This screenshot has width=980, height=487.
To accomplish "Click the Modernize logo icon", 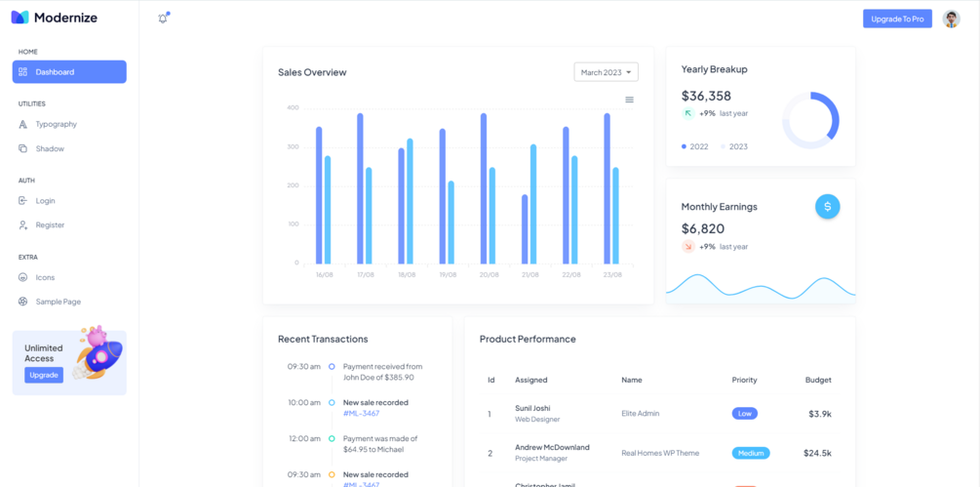I will 20,18.
